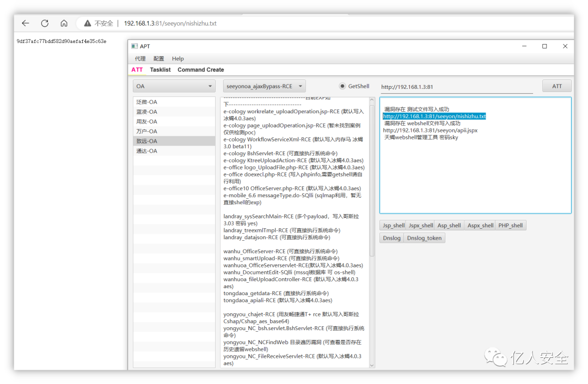Reload the page with the refresh icon
This screenshot has width=588, height=384.
(x=45, y=23)
